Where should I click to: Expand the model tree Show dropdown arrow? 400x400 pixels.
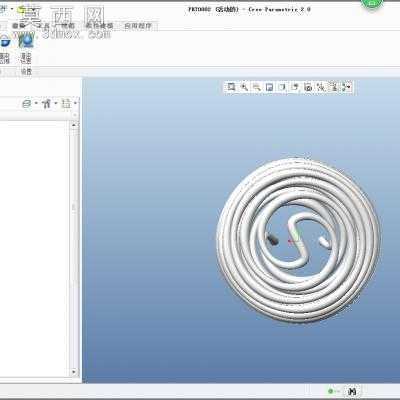tap(36, 104)
